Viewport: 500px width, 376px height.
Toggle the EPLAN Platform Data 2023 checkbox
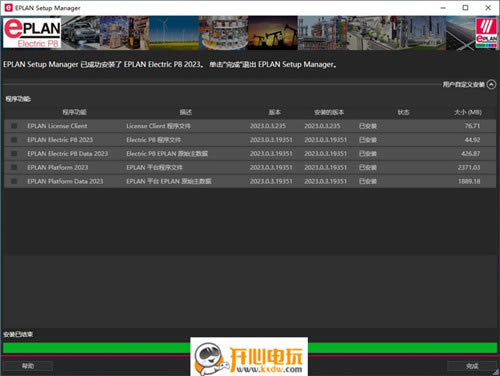coord(14,181)
